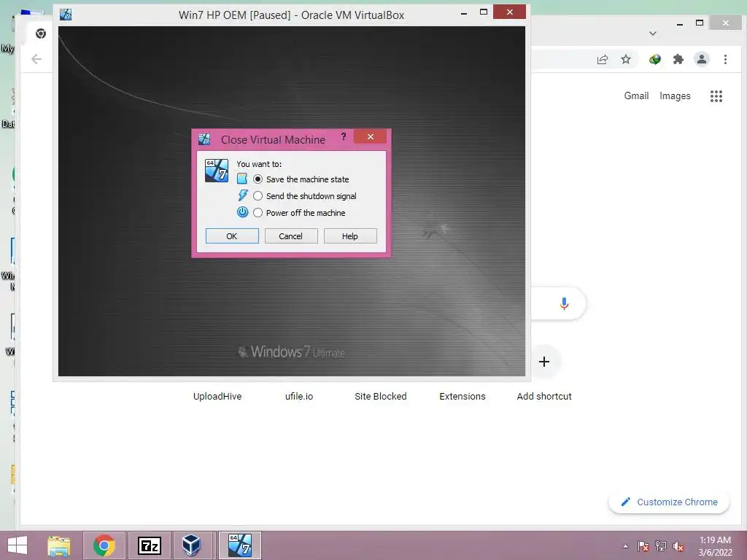Open Gmail link

(x=636, y=96)
